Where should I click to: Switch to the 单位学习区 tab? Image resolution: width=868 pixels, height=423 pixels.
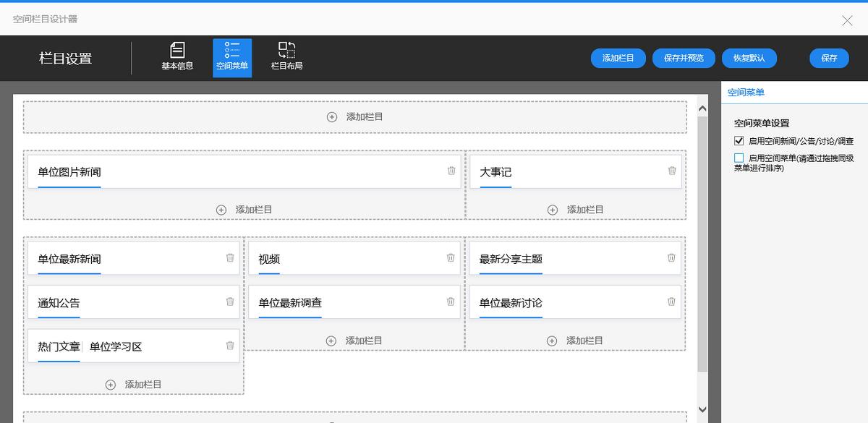click(x=116, y=347)
